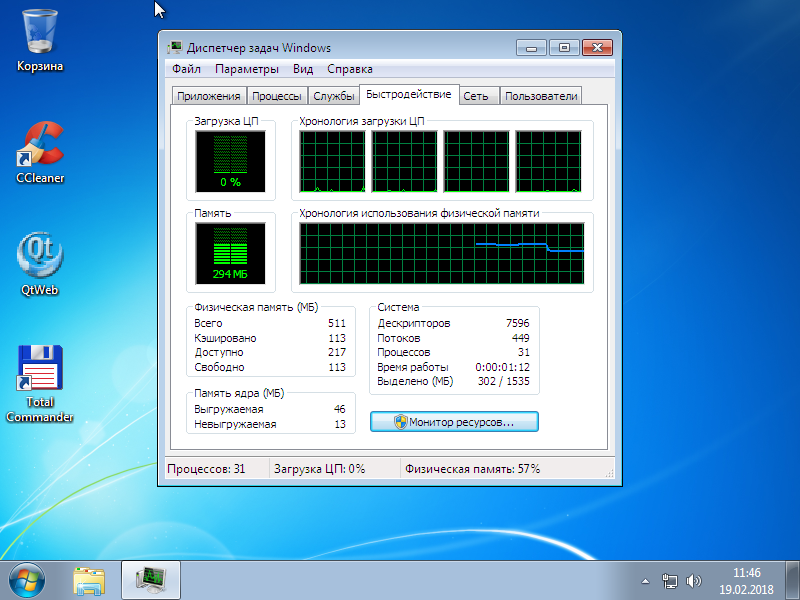This screenshot has width=800, height=600.
Task: Click status bar text Процессов: 31
Action: point(206,469)
